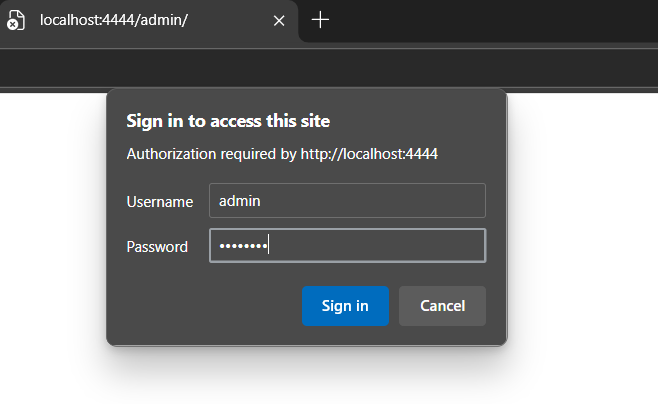Place the cursor on the 'admin' text in Username
This screenshot has height=404, width=658.
[240, 201]
